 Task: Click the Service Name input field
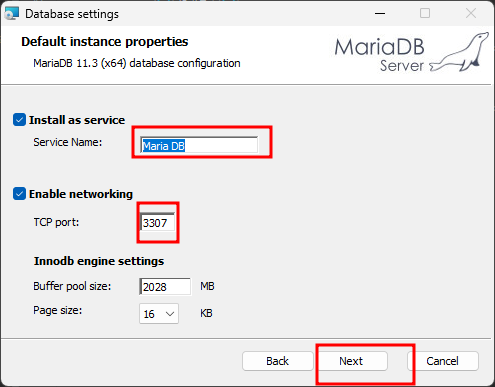pyautogui.click(x=199, y=145)
